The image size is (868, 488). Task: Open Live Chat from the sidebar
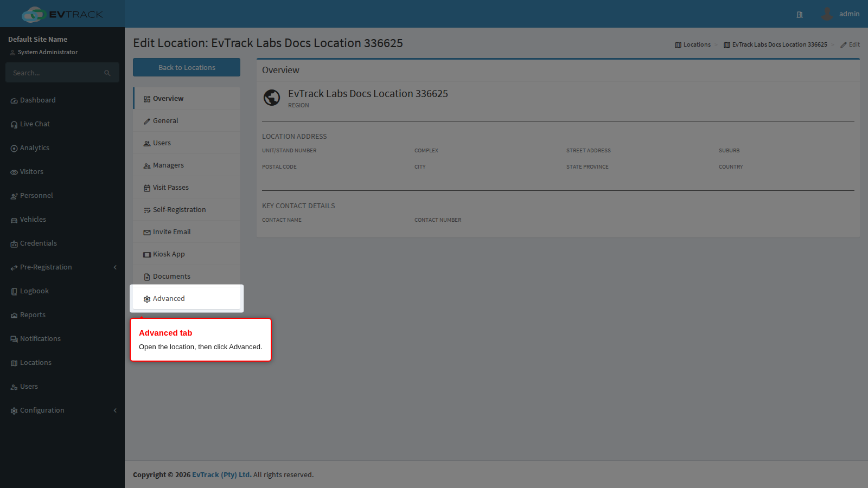click(62, 124)
